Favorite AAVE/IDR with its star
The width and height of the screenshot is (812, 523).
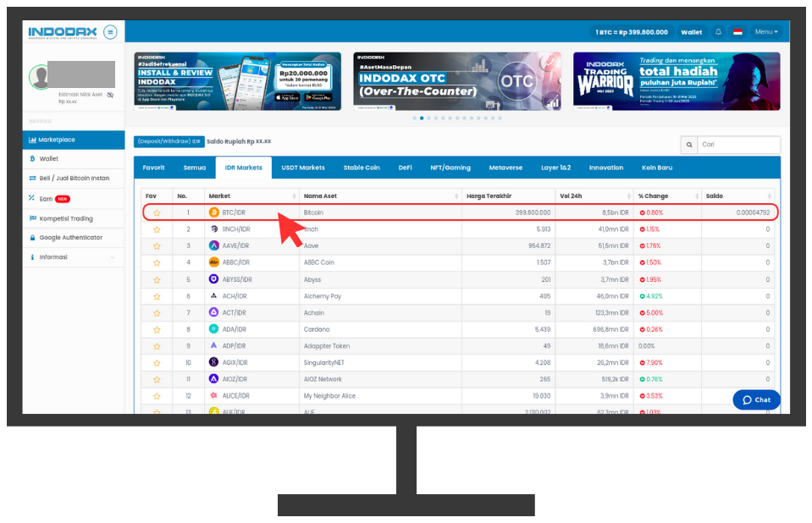pyautogui.click(x=157, y=246)
